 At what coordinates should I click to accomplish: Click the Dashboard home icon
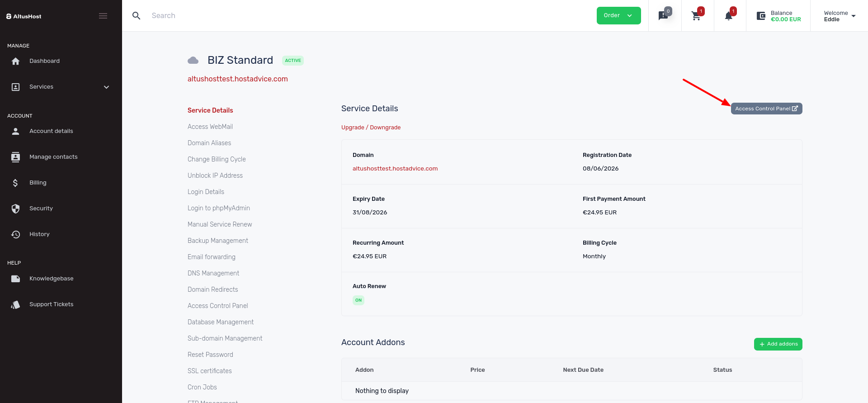15,61
